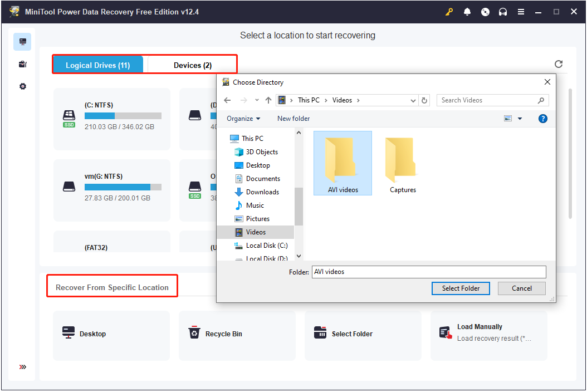Select the C: NTFS drive card
Image resolution: width=587 pixels, height=392 pixels.
[111, 119]
